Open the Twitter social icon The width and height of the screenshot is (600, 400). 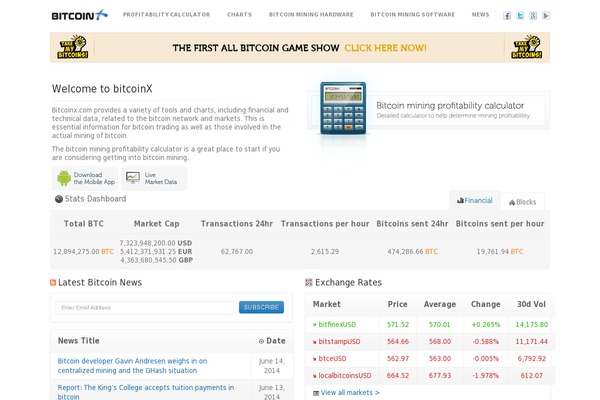[520, 16]
